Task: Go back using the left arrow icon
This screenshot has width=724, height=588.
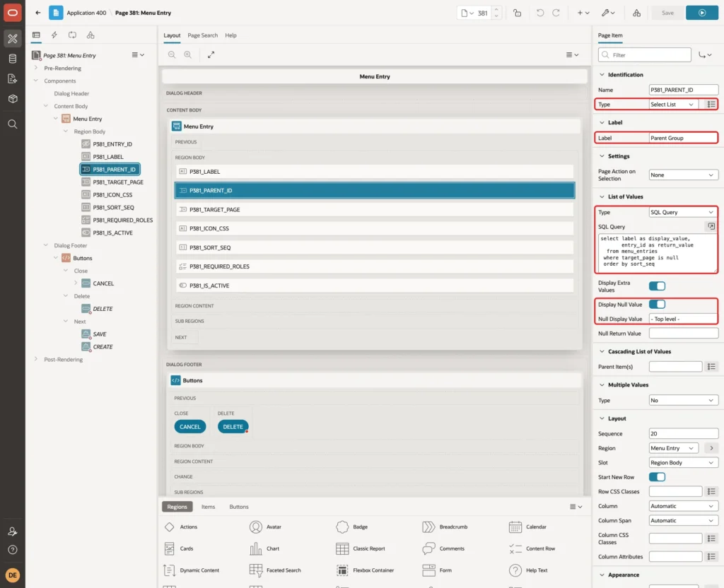Action: 38,13
